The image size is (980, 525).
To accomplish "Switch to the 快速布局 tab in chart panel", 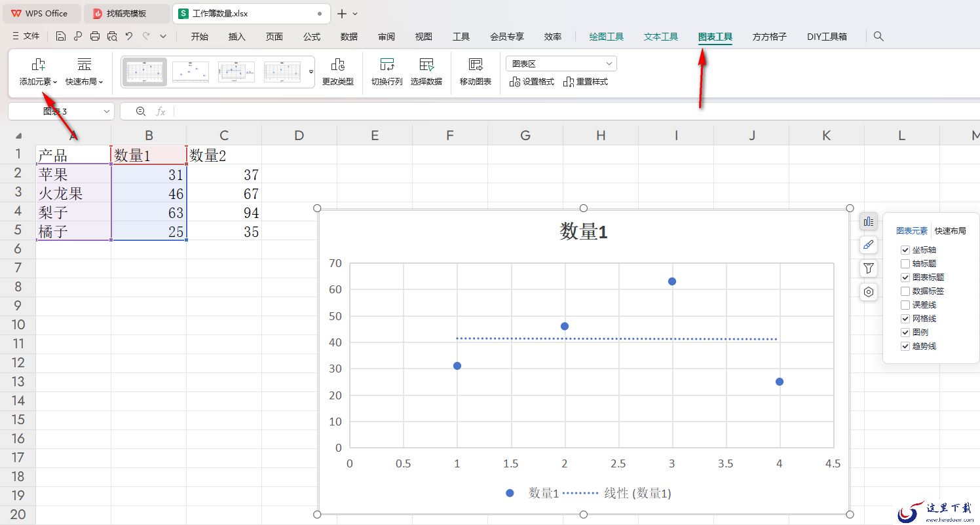I will click(x=950, y=231).
